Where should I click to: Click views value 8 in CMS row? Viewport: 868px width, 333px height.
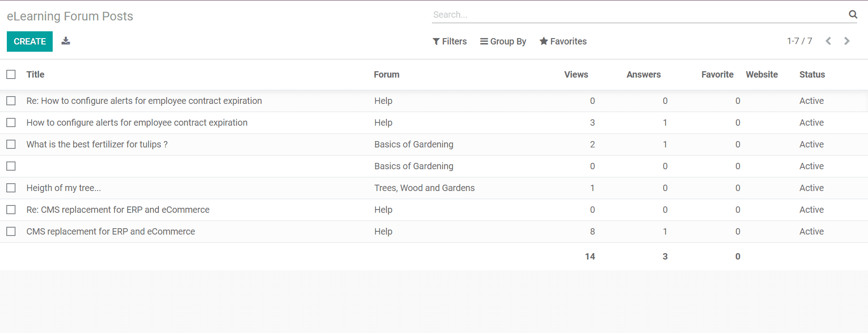[592, 231]
